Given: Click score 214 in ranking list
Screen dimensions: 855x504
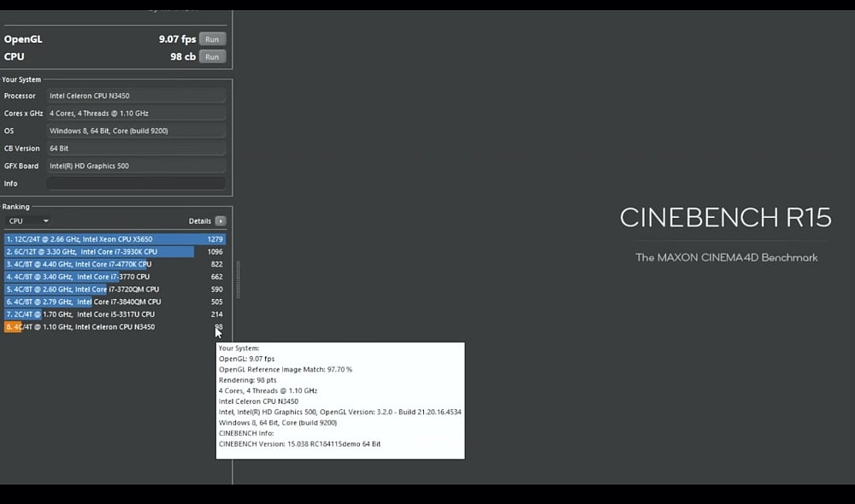Looking at the screenshot, I should [x=216, y=314].
